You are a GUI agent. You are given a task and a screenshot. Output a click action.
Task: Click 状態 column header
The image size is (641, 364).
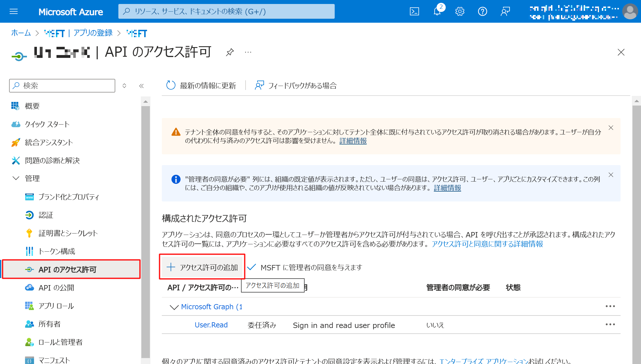[x=513, y=287]
